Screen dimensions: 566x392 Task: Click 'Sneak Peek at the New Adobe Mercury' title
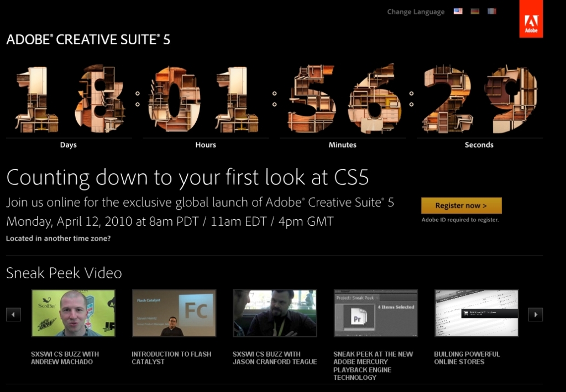pyautogui.click(x=373, y=365)
